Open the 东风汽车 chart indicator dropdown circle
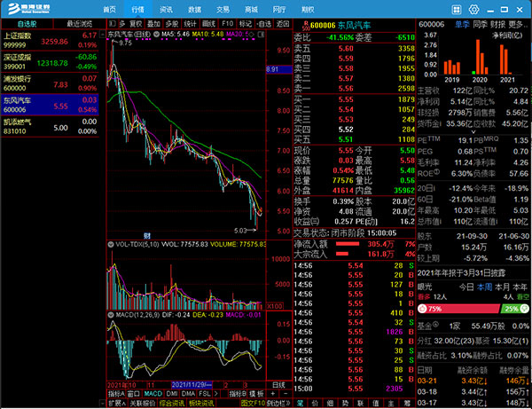The height and width of the screenshot is (409, 532). pos(156,35)
